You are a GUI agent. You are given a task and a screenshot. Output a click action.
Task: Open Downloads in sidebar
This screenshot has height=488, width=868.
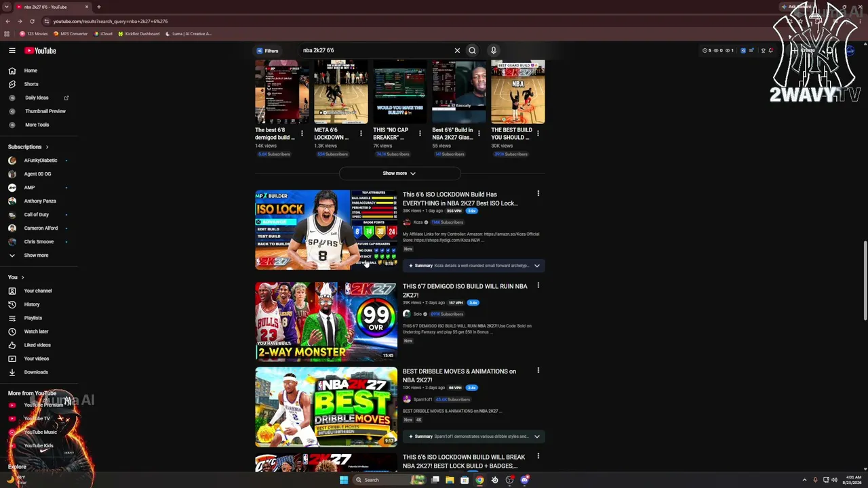pyautogui.click(x=36, y=372)
